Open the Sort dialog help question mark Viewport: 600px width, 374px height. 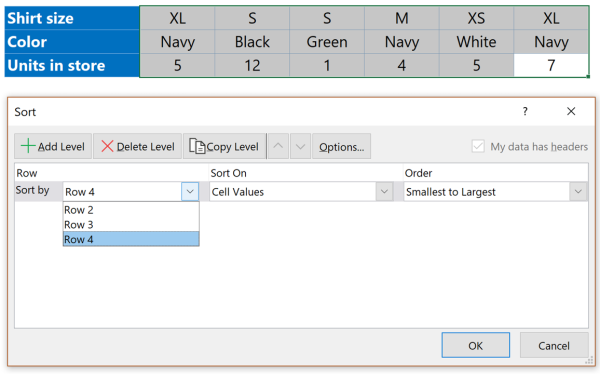pyautogui.click(x=525, y=111)
